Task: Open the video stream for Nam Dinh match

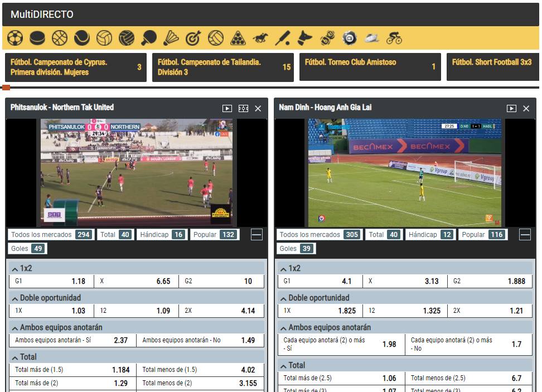Action: coord(511,109)
